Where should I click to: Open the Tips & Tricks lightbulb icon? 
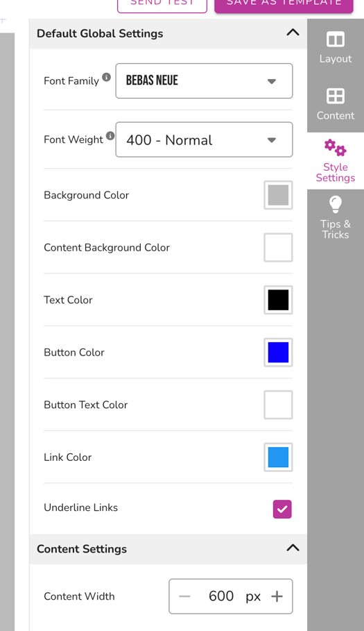336,204
